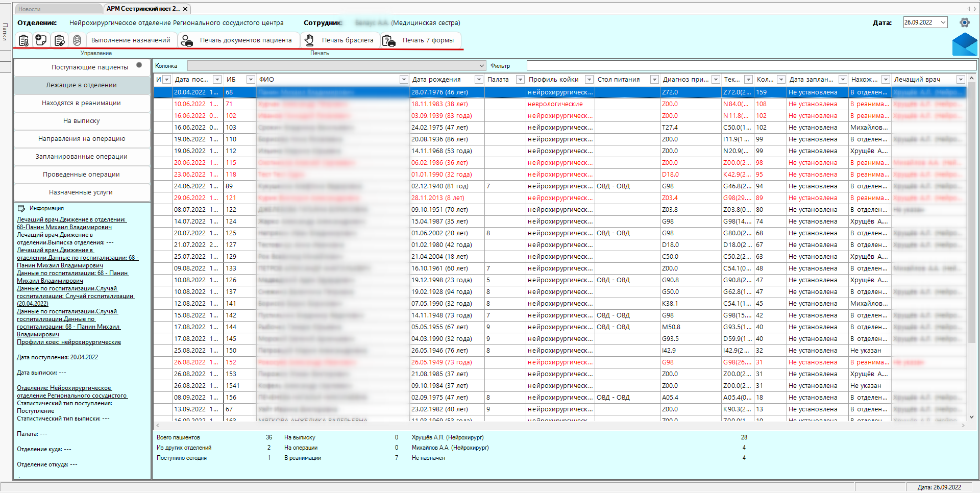Select Направления на операцию section
Image resolution: width=980 pixels, height=493 pixels.
click(82, 138)
